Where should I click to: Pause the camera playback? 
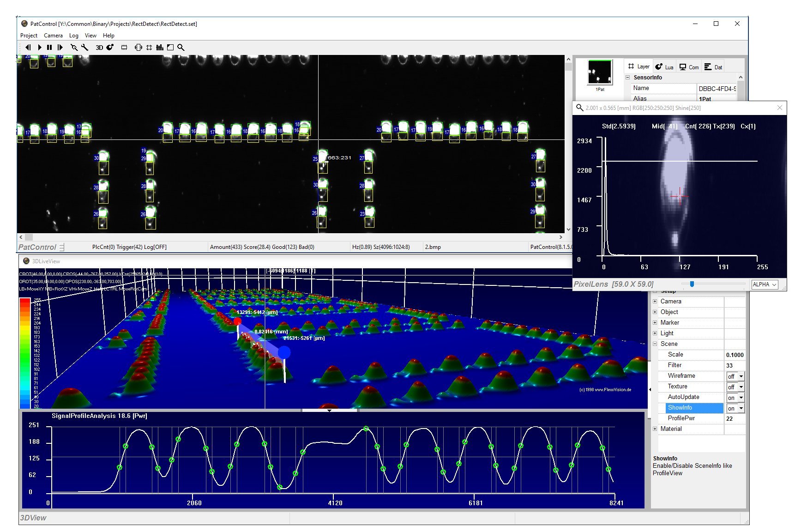pos(49,47)
